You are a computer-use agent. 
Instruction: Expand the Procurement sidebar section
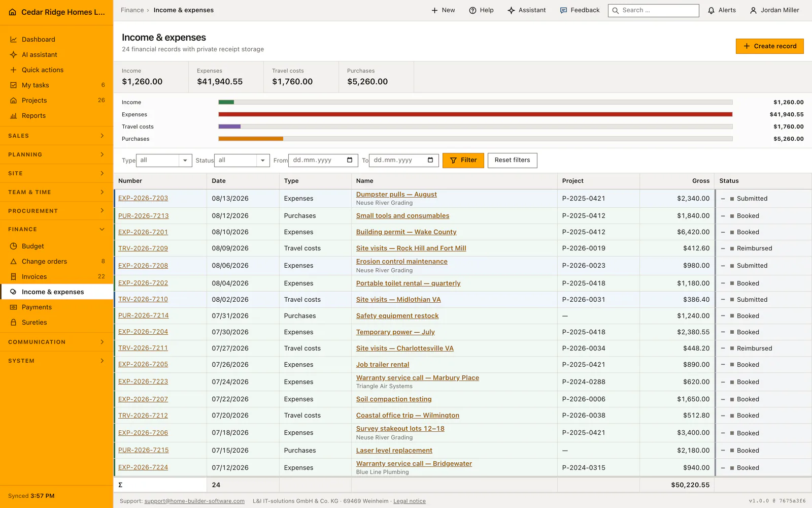[x=56, y=211]
